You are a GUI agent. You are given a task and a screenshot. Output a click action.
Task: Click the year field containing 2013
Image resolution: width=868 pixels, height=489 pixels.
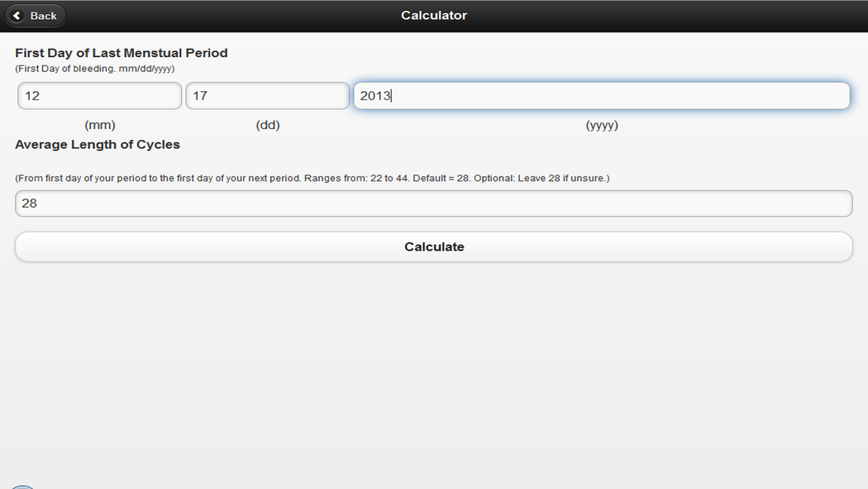[x=601, y=96]
